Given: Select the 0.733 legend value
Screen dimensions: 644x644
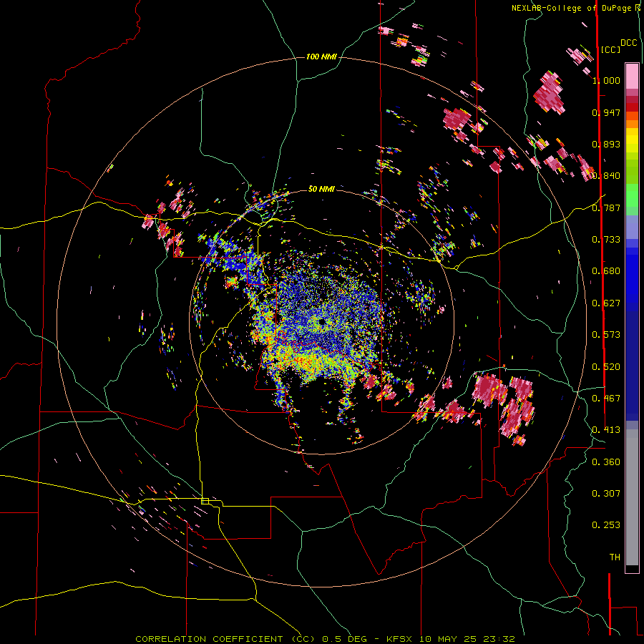Looking at the screenshot, I should point(606,240).
